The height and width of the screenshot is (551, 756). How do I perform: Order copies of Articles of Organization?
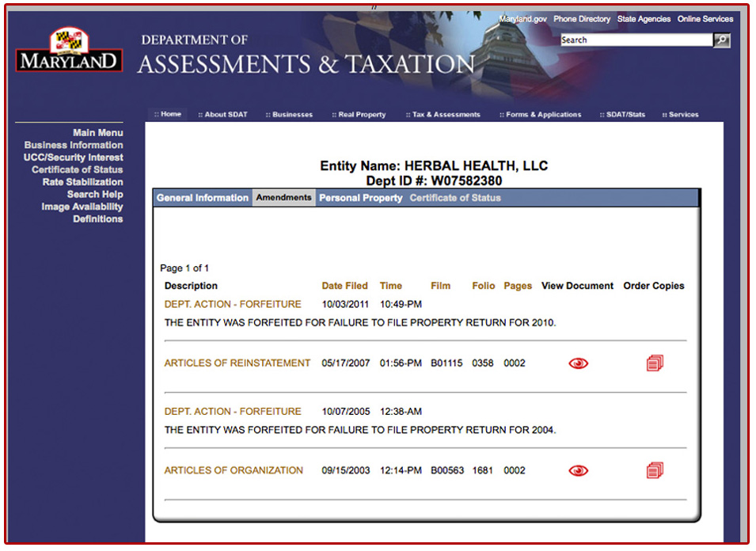click(x=655, y=470)
